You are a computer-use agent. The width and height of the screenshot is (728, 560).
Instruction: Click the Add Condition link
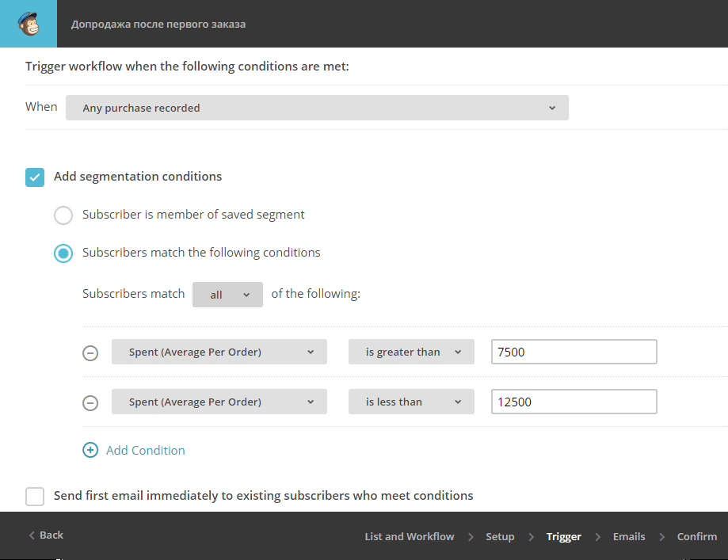tap(145, 451)
